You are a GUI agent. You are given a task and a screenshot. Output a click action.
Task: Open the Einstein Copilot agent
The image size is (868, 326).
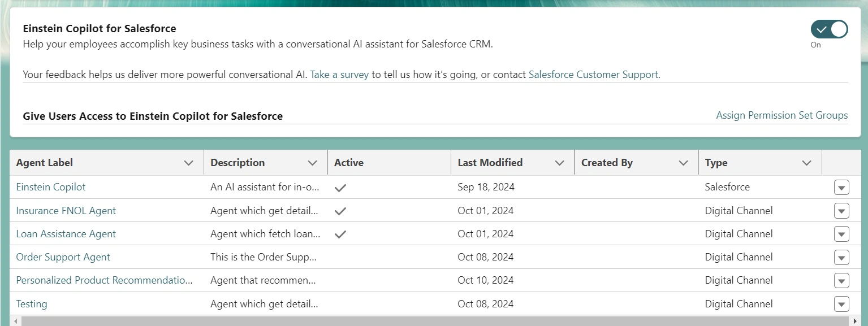click(50, 187)
